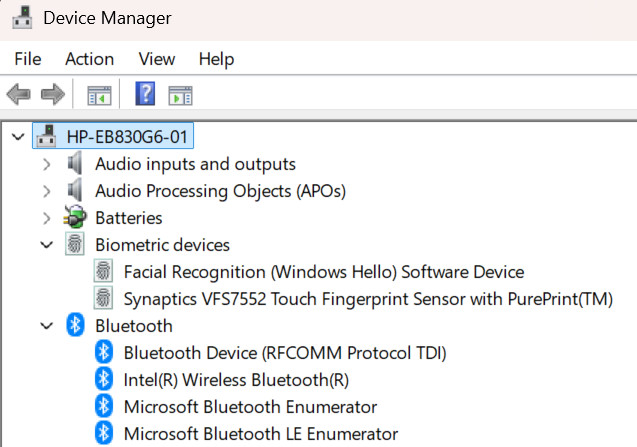Viewport: 637px width, 447px height.
Task: Open the blue question mark Help icon
Action: point(145,93)
